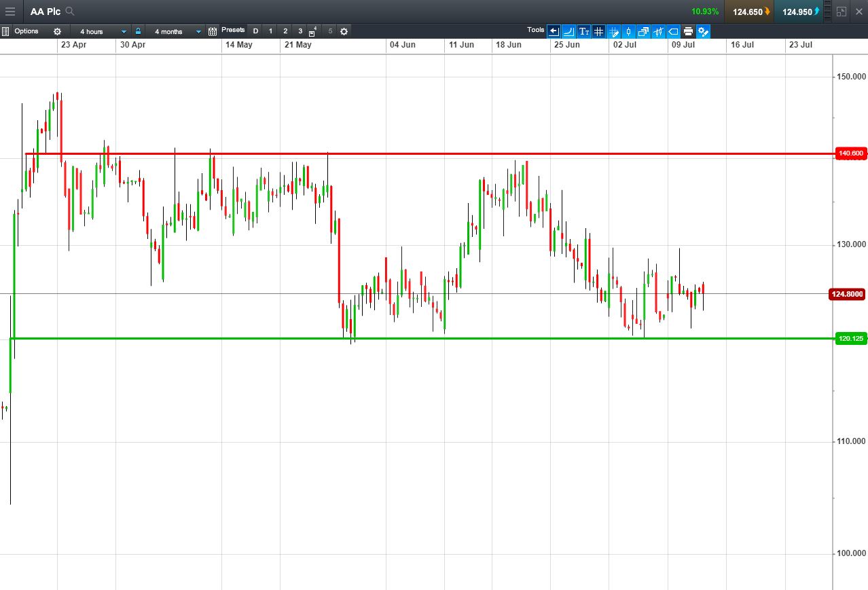Click the 09 Jul date axis label
868x590 pixels.
pyautogui.click(x=683, y=45)
